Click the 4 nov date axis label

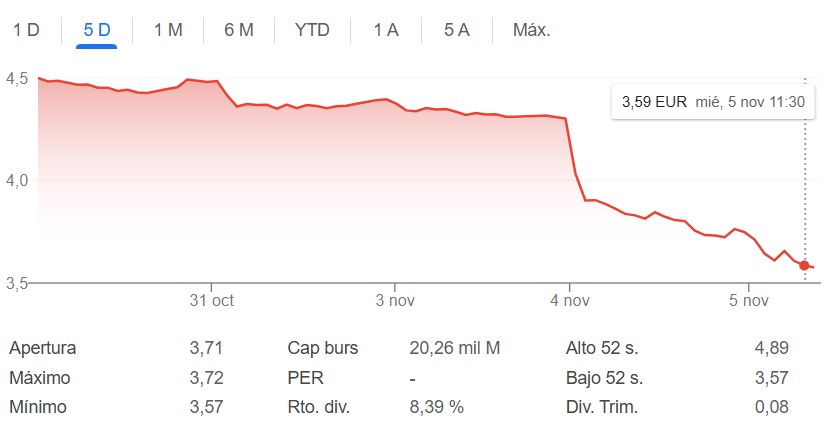coord(569,300)
